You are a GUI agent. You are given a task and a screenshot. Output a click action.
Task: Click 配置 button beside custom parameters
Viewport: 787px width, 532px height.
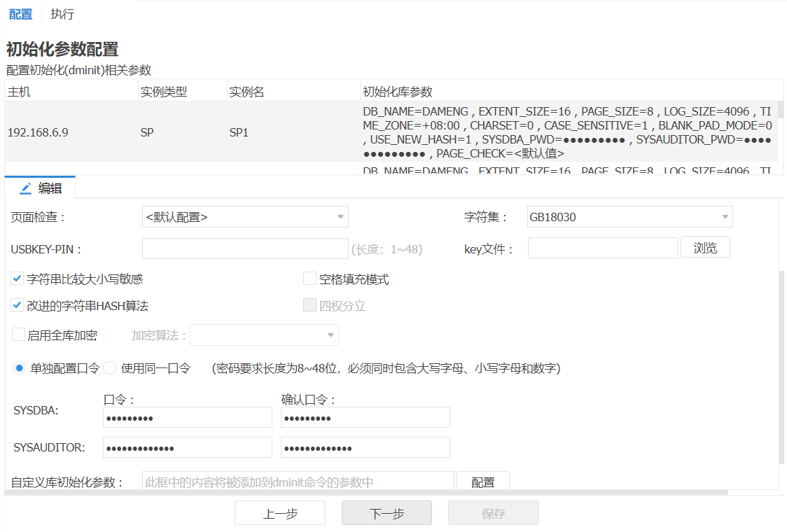[x=482, y=482]
